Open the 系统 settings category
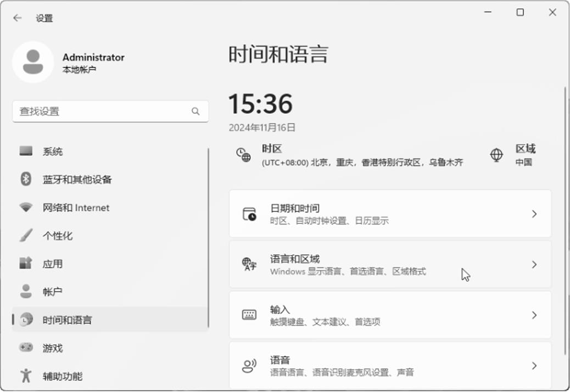Screen dimensions: 570x392 tap(53, 152)
